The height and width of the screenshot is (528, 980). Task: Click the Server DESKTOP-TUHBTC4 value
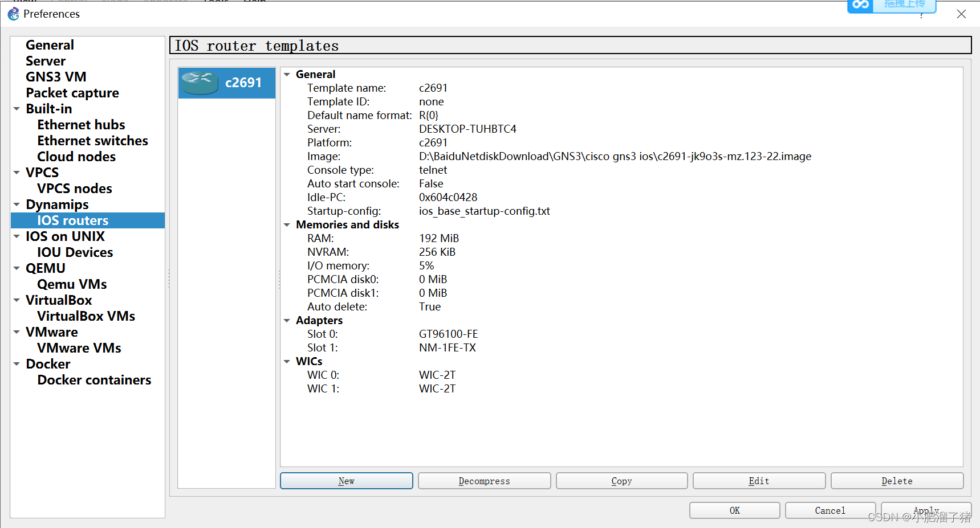click(467, 129)
